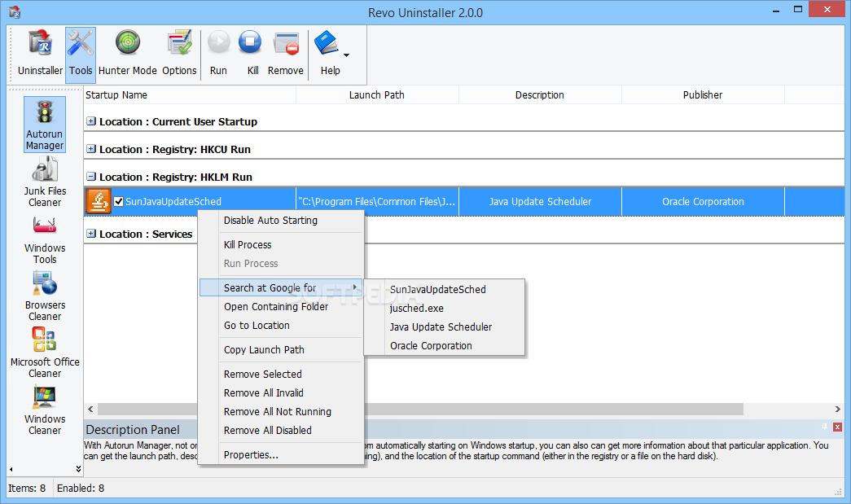Click 'Enabled: 8' in status bar

(x=81, y=489)
